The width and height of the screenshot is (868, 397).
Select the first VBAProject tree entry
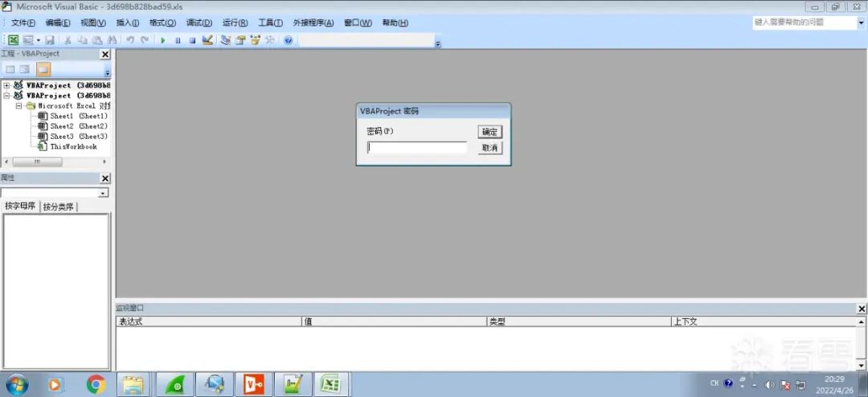(x=68, y=85)
